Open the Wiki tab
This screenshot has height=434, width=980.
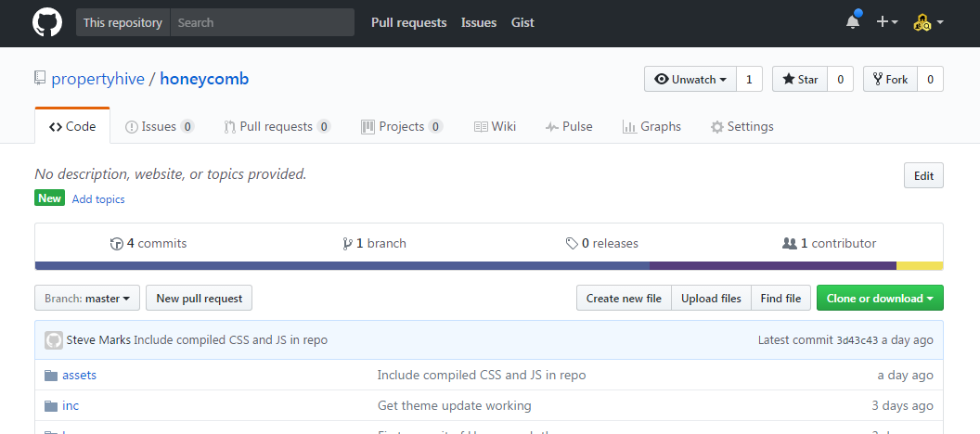coord(495,127)
